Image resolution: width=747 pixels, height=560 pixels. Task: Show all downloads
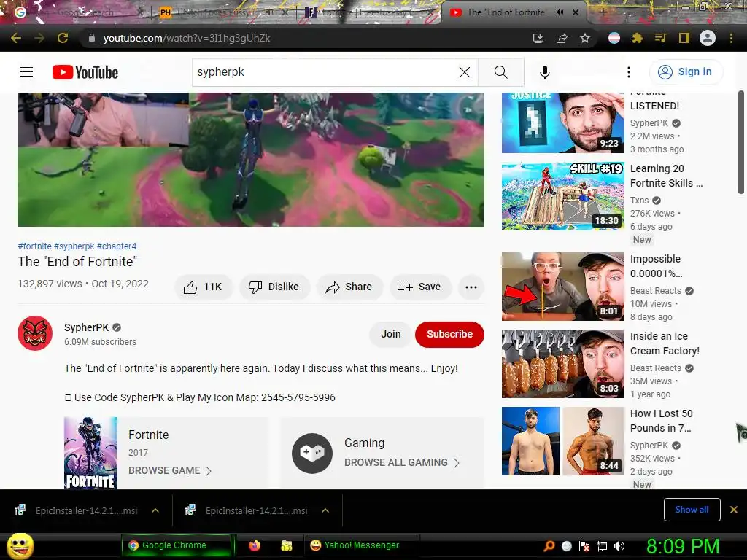point(692,510)
